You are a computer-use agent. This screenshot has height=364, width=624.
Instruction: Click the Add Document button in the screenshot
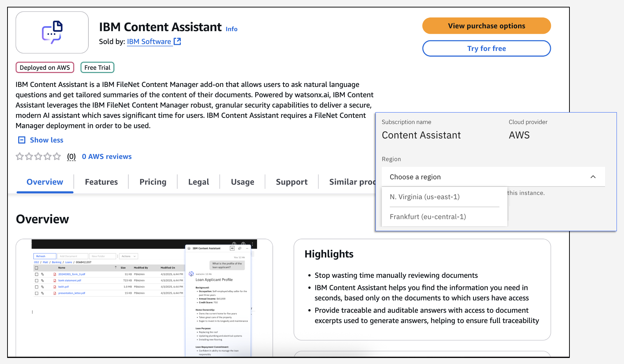point(73,256)
